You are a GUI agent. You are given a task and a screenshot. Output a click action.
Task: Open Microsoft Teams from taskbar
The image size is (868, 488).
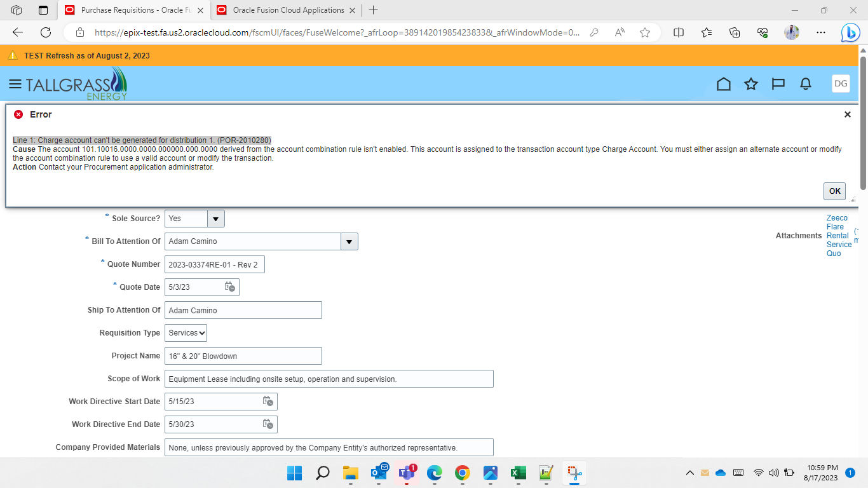[x=406, y=473]
